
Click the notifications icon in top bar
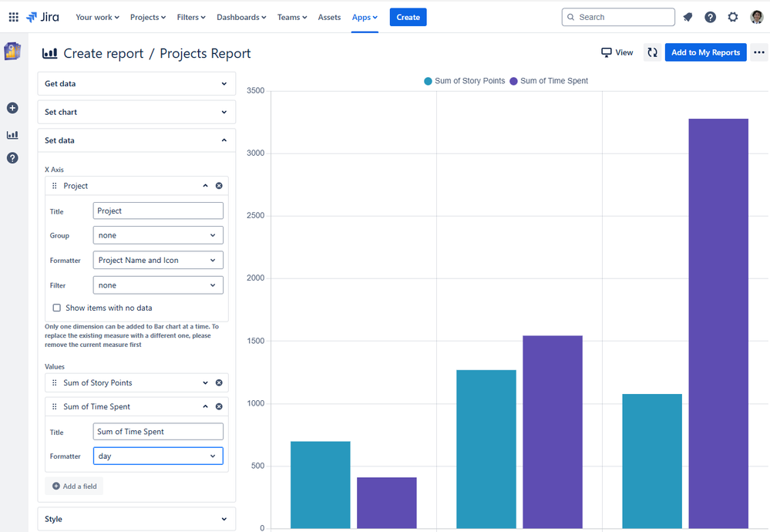click(x=688, y=17)
